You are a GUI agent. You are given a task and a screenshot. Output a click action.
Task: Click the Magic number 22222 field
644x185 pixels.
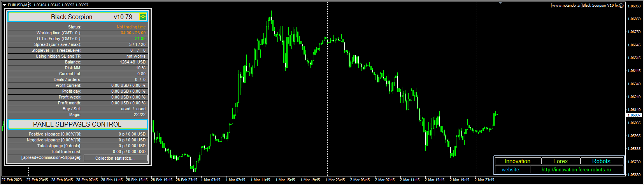[139, 115]
